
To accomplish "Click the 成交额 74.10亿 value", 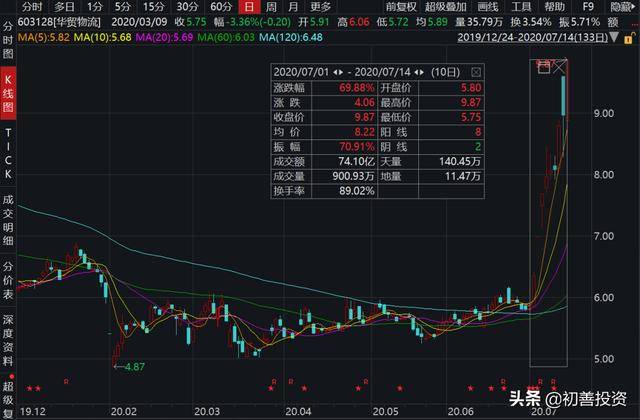I will [356, 161].
